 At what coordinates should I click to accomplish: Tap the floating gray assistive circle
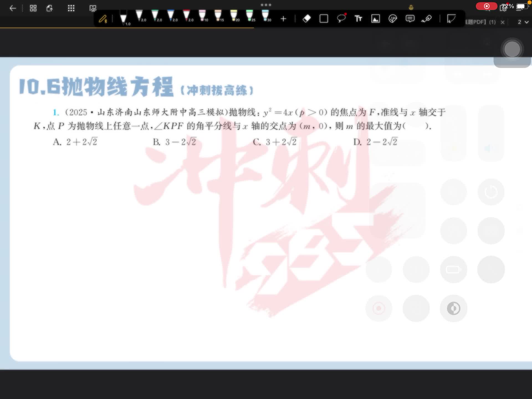click(x=512, y=49)
